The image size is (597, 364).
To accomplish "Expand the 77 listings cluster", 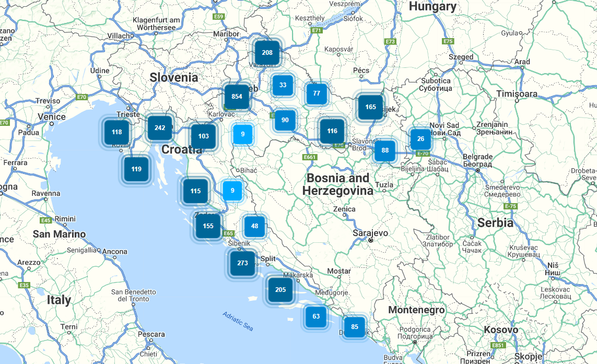I will tap(317, 93).
